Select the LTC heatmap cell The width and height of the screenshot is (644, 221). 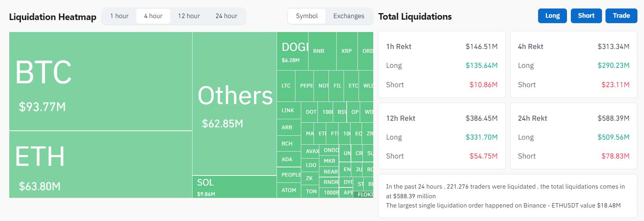pyautogui.click(x=286, y=86)
